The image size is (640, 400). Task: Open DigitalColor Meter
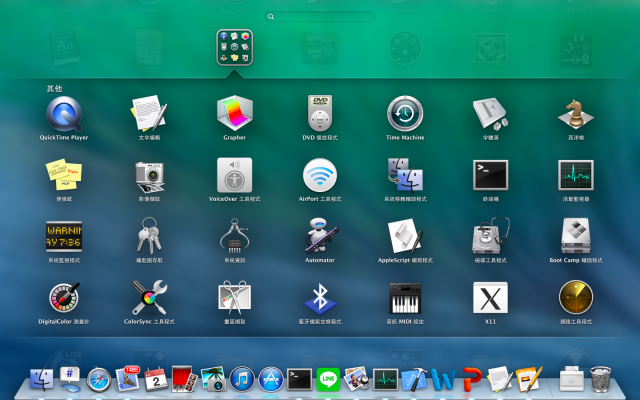pos(64,298)
